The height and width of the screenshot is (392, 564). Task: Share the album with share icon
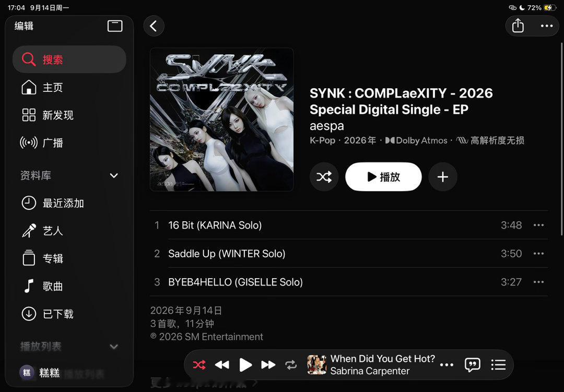click(x=518, y=26)
